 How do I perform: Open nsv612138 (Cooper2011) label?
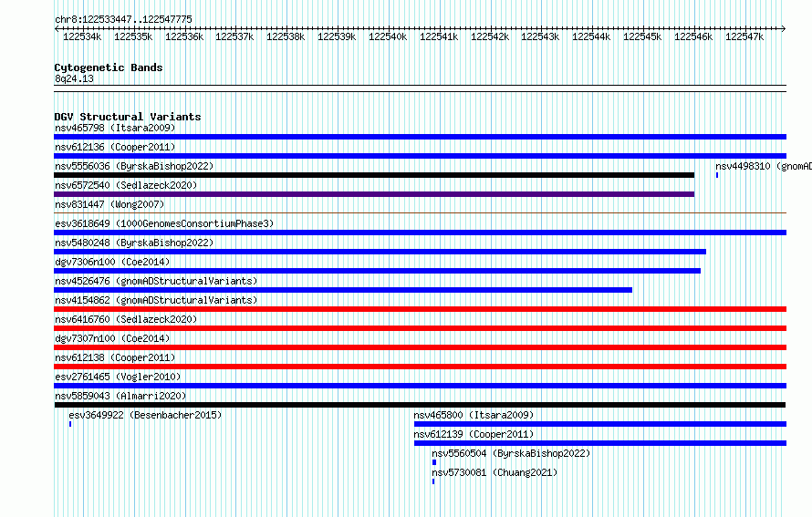[115, 357]
